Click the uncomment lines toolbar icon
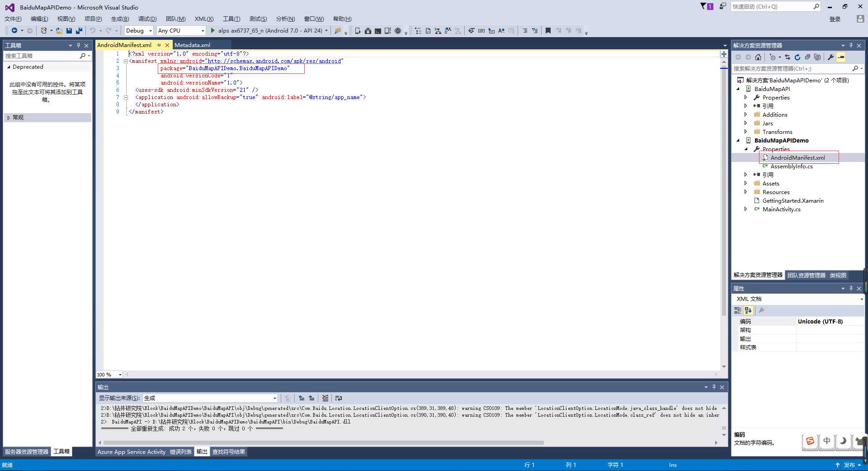This screenshot has width=868, height=471. (x=535, y=30)
